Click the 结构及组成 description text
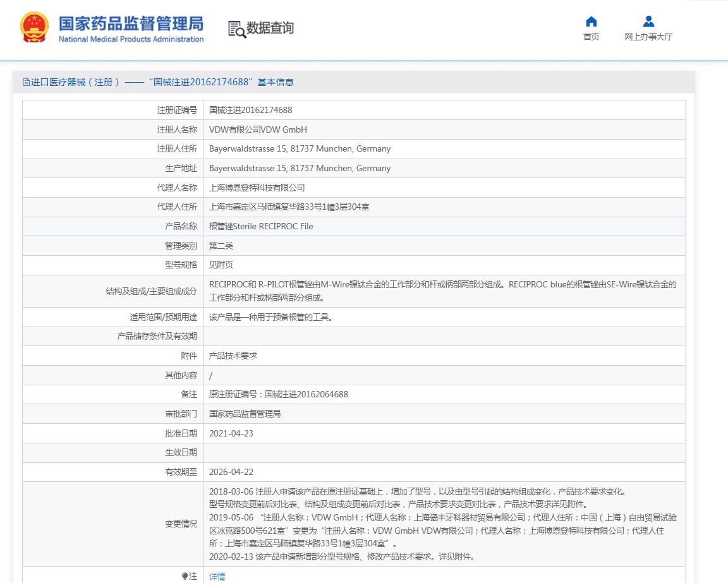This screenshot has width=728, height=583. point(442,291)
